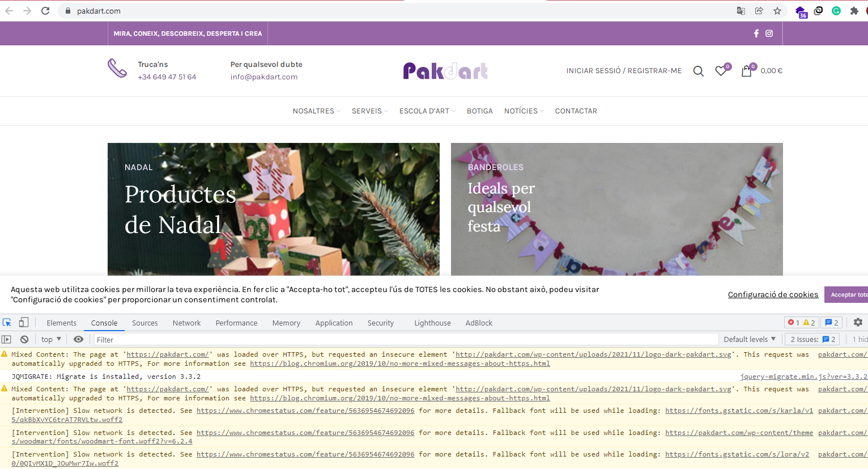Open the extension with badge 36
Screen dimensions: 868x469
tap(801, 11)
